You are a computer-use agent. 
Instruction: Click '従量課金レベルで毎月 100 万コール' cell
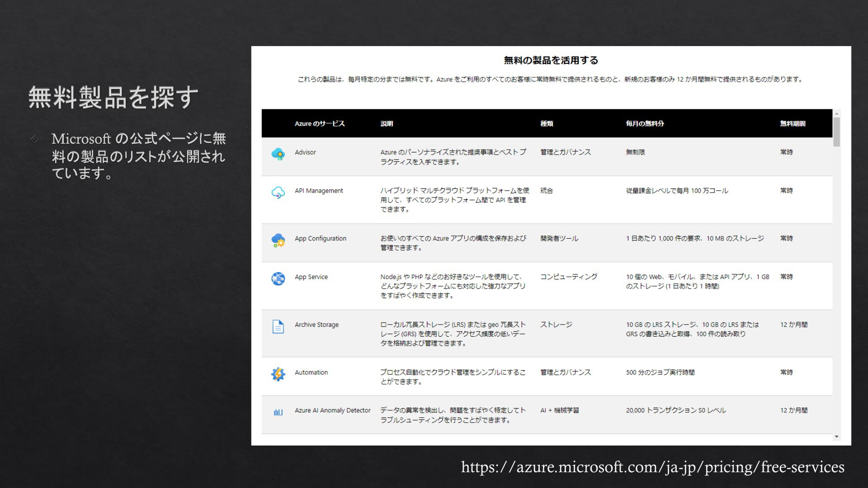(677, 191)
